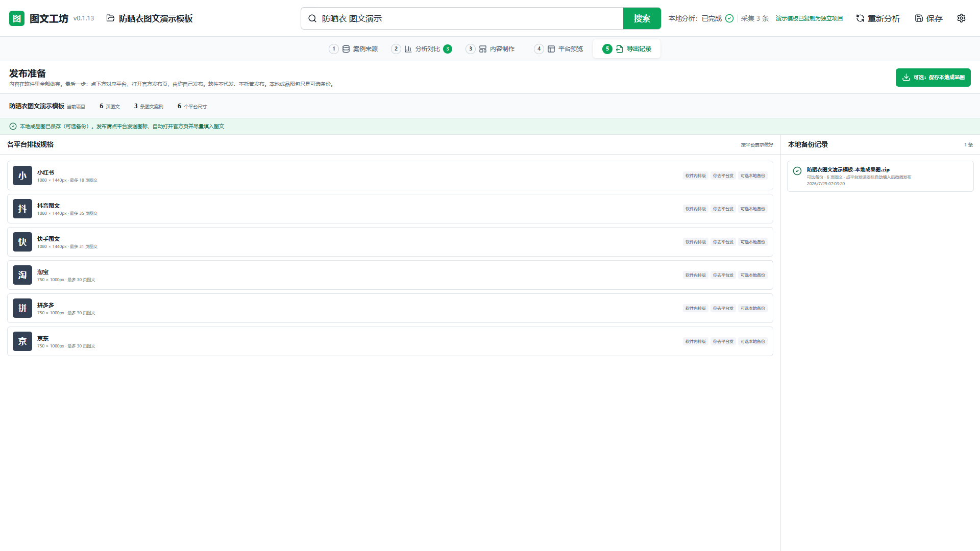980x551 pixels.
Task: Click 你去平台发 tag in 快手图文 row
Action: click(723, 242)
